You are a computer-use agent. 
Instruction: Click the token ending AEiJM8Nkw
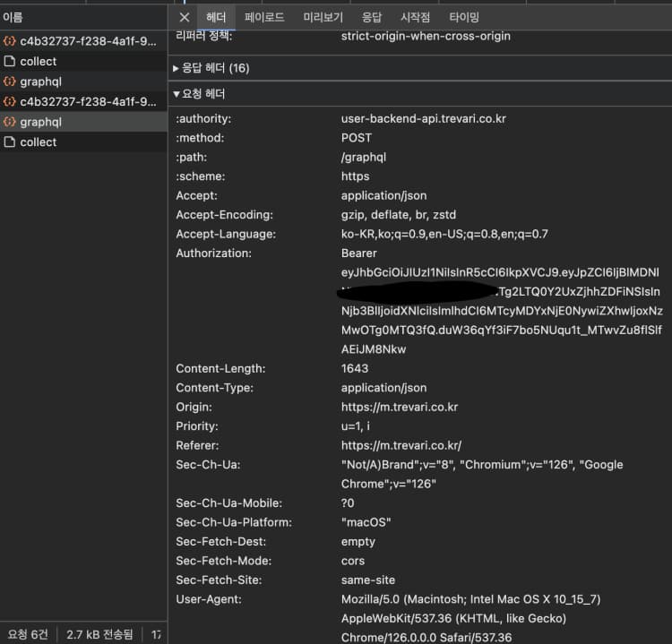(374, 349)
